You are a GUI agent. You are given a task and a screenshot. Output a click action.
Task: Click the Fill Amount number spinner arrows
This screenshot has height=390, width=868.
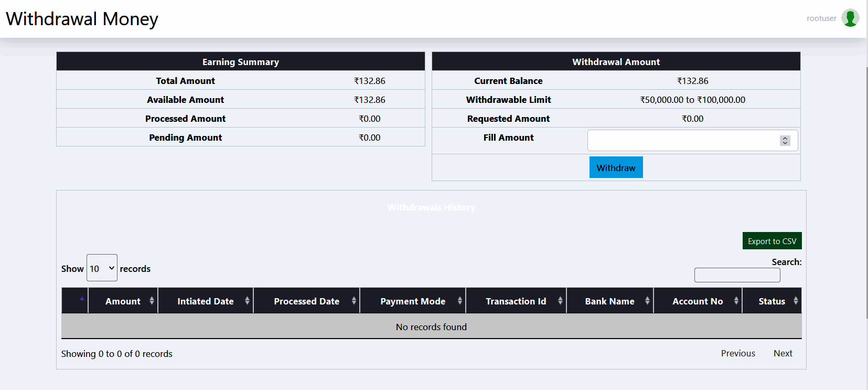785,141
